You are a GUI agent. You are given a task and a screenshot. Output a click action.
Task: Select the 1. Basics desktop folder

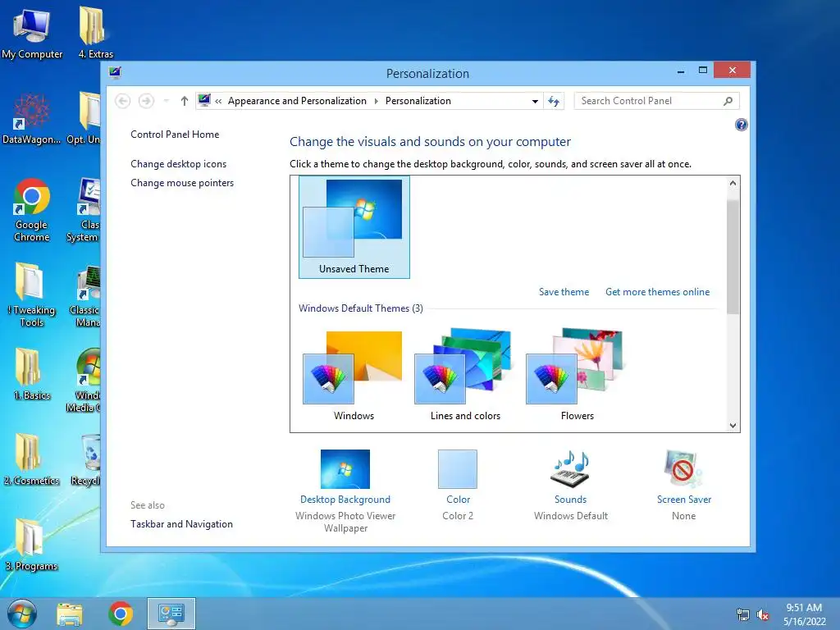click(32, 374)
